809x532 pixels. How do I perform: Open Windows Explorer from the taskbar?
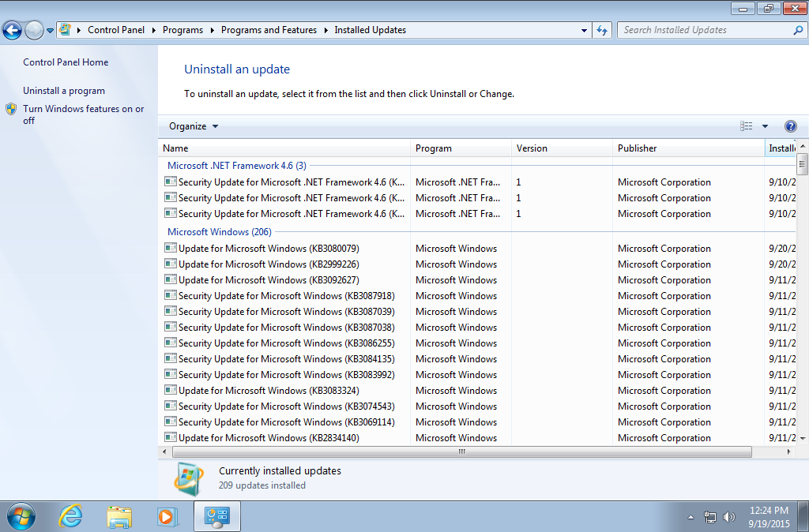click(119, 516)
